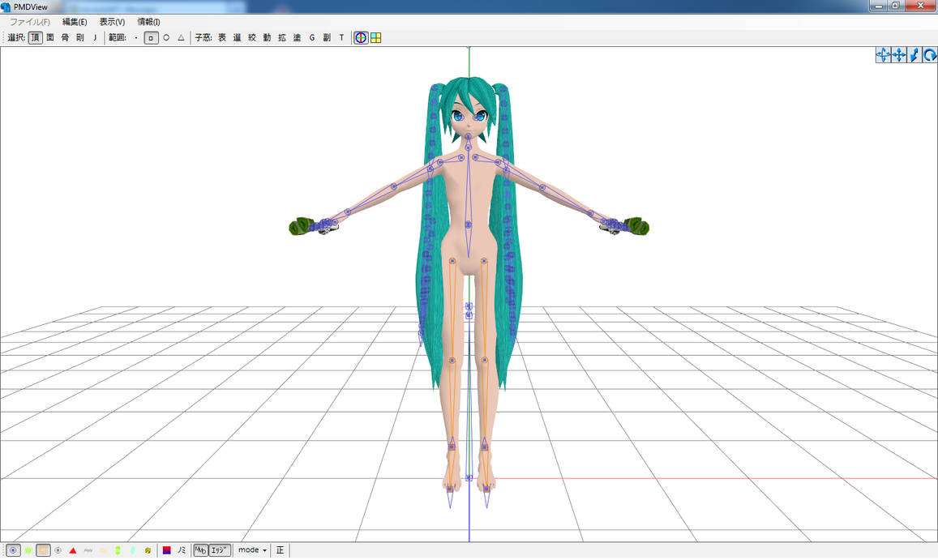Click the 正 front view button
938x560 pixels.
[280, 550]
